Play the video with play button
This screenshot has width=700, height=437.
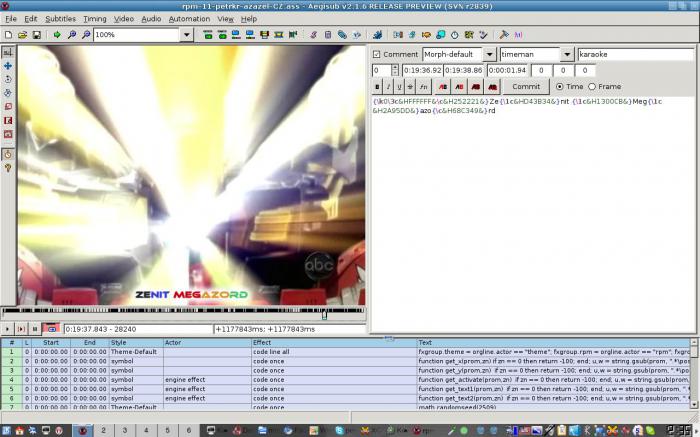point(7,329)
